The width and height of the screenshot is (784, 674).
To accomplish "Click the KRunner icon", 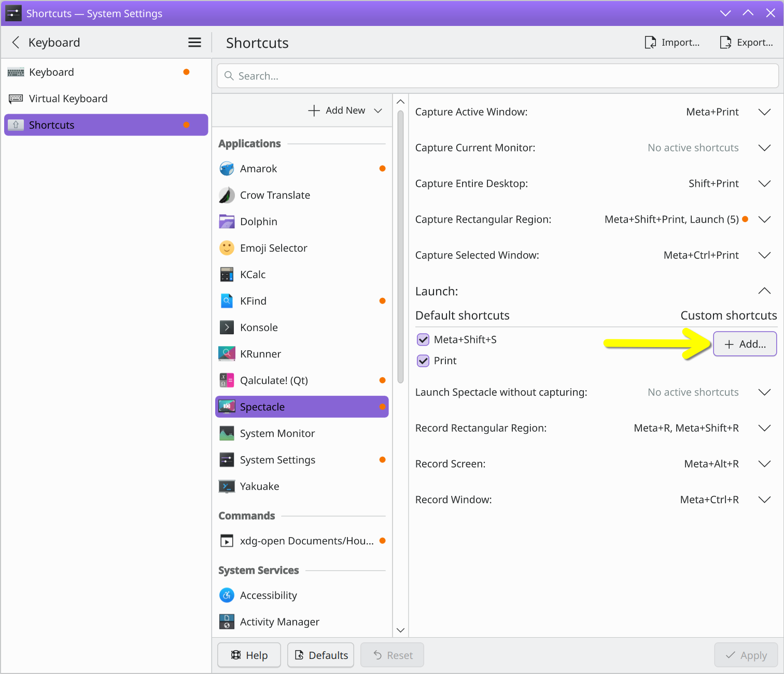I will (x=227, y=354).
